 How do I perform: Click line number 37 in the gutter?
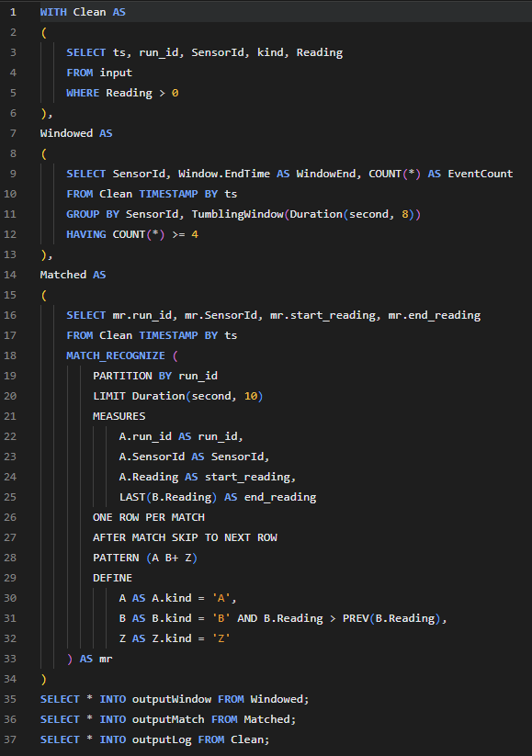[x=10, y=739]
